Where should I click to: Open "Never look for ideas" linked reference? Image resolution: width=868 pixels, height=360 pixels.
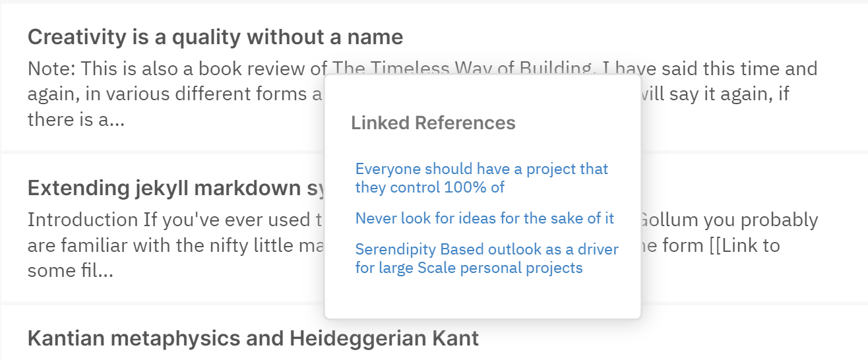pos(484,218)
